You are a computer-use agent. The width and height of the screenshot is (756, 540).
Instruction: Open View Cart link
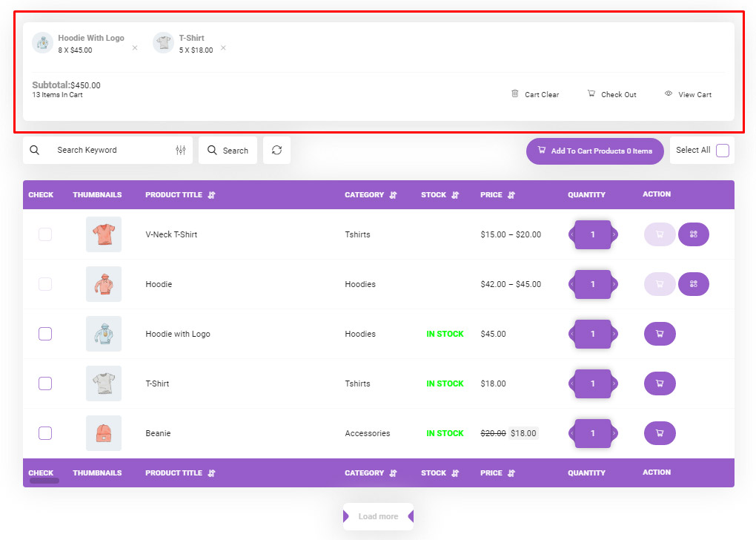click(688, 94)
